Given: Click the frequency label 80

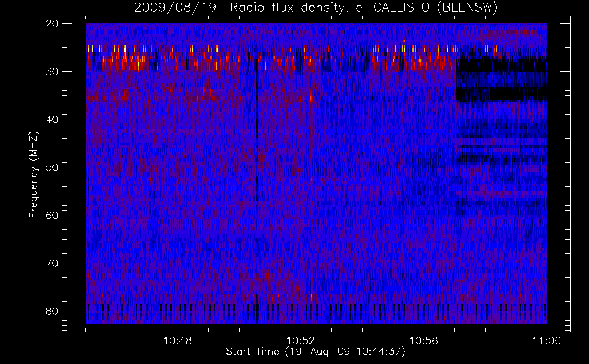Looking at the screenshot, I should coord(52,311).
